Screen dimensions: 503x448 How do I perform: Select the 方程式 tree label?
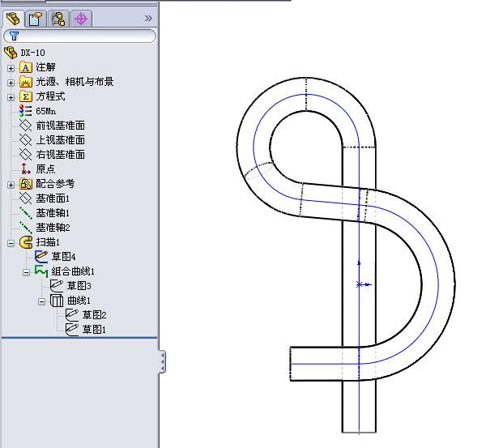point(50,96)
